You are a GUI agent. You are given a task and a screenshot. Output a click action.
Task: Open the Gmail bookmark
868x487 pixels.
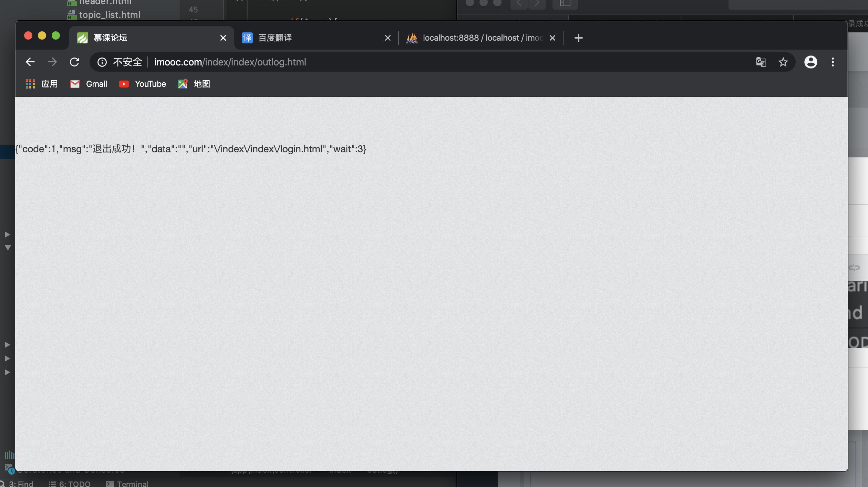pyautogui.click(x=89, y=84)
